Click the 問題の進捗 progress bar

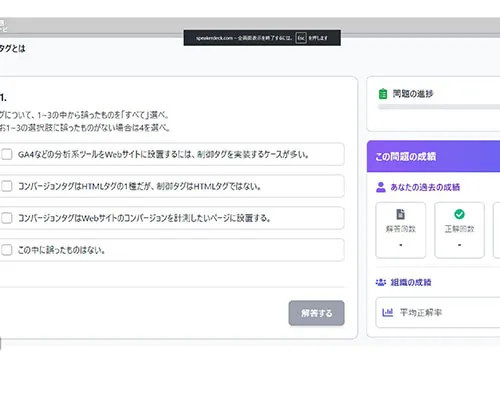(439, 107)
